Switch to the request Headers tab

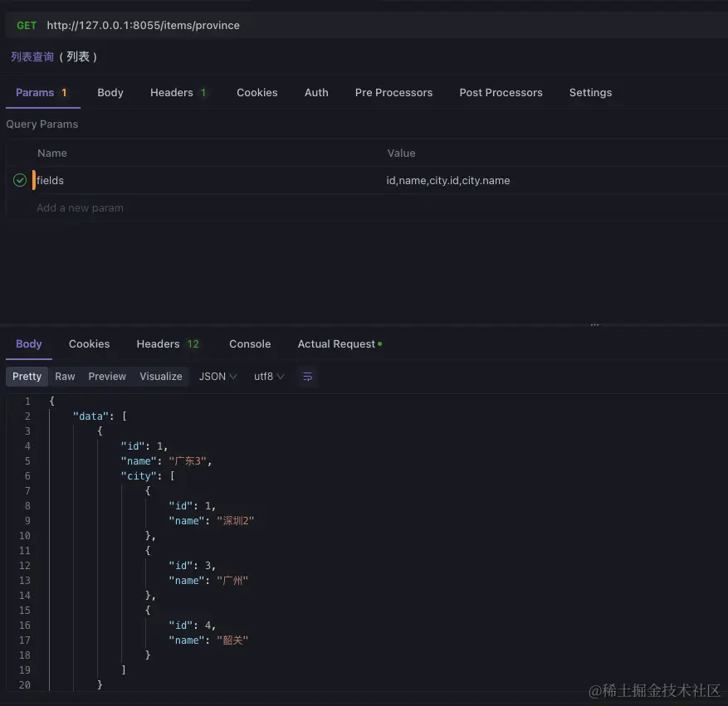pos(170,92)
